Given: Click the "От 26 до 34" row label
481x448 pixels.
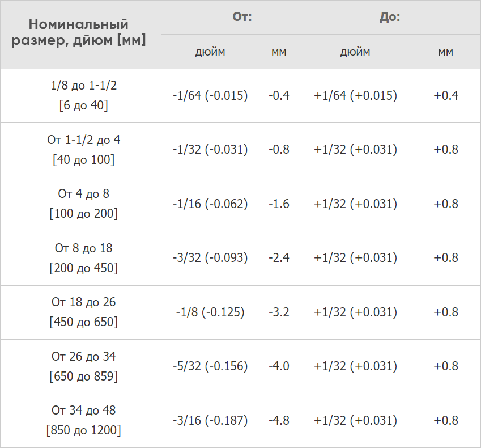Looking at the screenshot, I should (x=83, y=357).
